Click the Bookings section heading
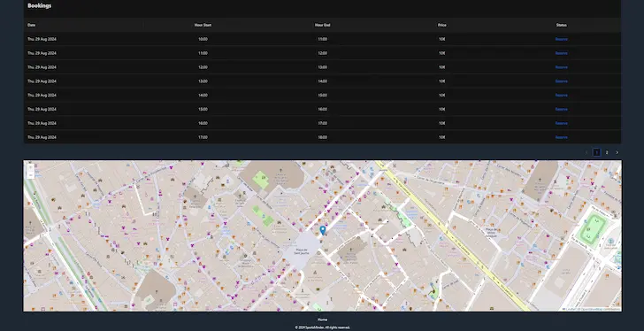The image size is (644, 331). [x=40, y=5]
